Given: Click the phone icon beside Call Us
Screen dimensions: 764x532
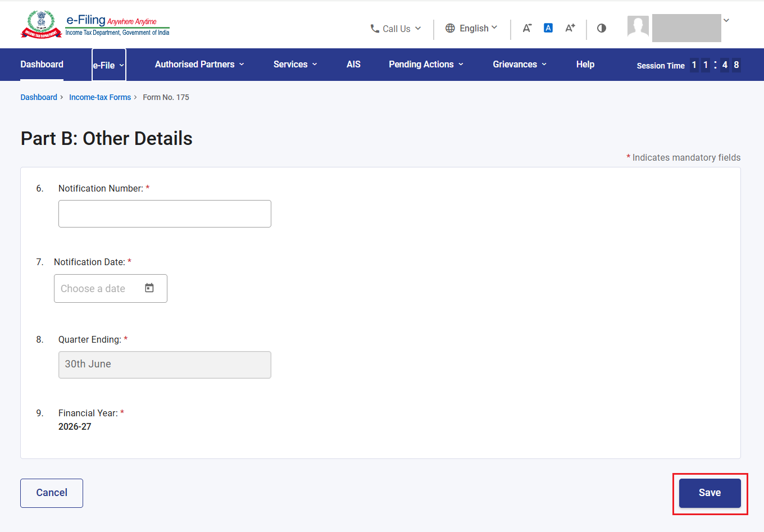Looking at the screenshot, I should [x=375, y=29].
